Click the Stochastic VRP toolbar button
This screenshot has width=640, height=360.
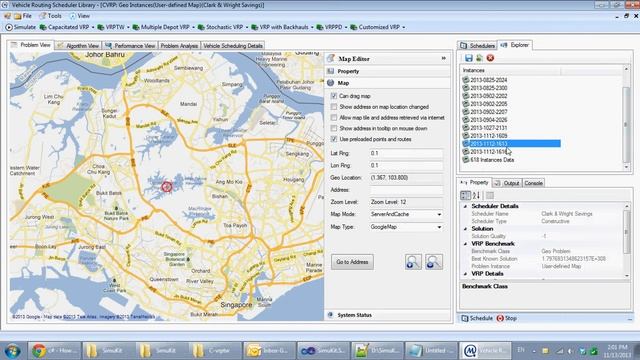[220, 27]
